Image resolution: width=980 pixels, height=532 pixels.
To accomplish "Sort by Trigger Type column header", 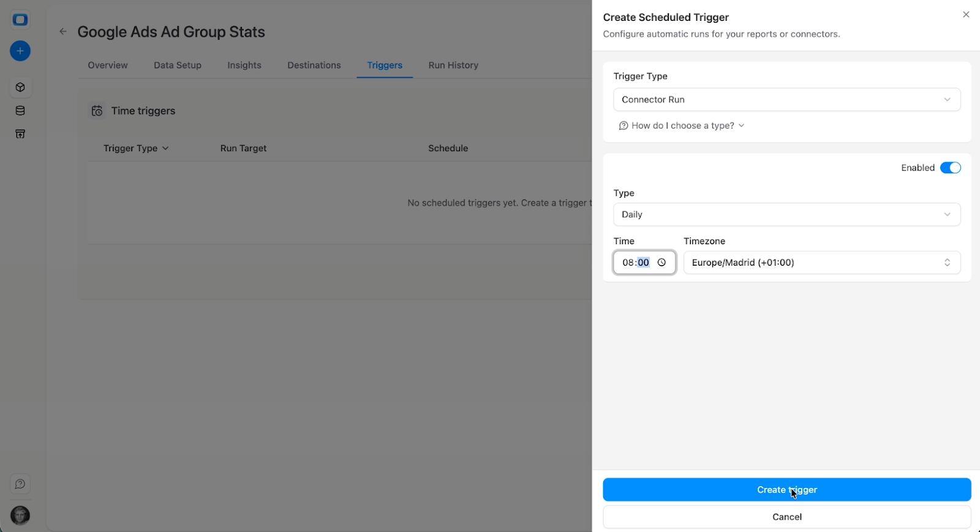I will point(136,148).
